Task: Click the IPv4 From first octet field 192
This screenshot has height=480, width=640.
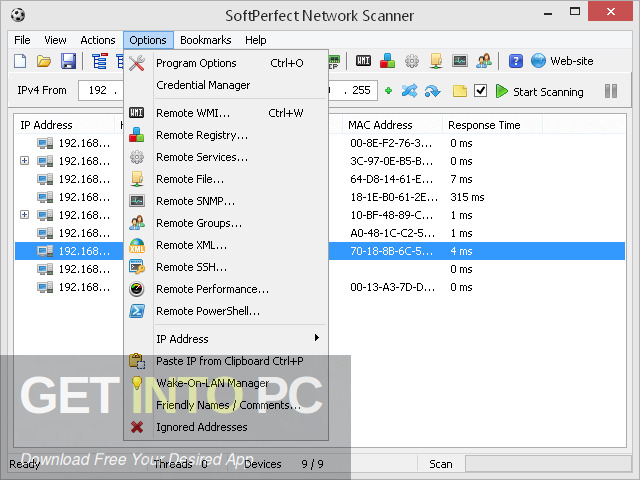Action: [x=98, y=90]
